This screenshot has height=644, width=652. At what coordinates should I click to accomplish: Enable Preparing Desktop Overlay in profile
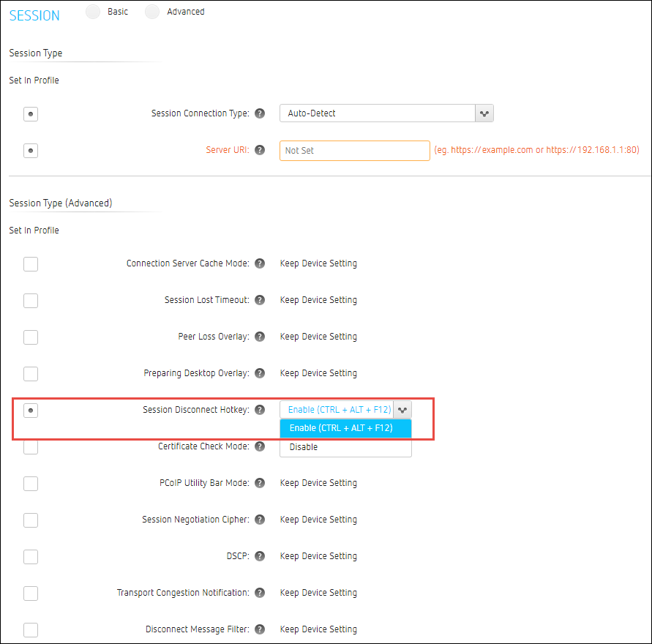[31, 374]
